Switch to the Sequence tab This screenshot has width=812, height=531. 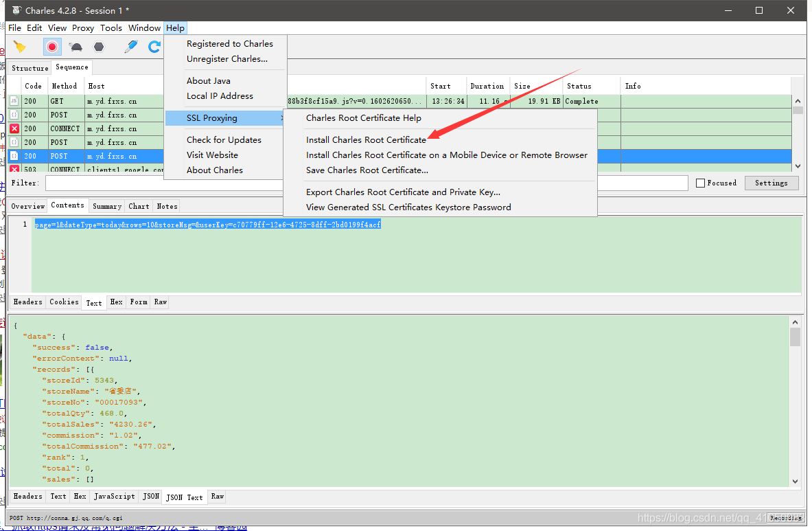[72, 67]
